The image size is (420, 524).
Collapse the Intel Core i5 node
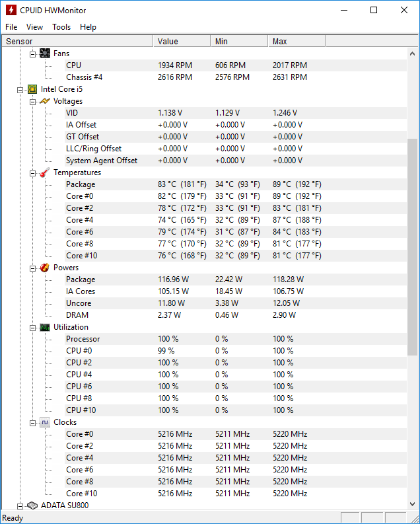(20, 90)
